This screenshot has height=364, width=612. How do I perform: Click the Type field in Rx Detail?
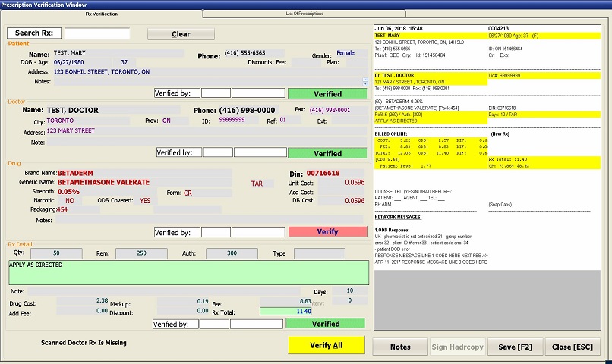click(320, 254)
